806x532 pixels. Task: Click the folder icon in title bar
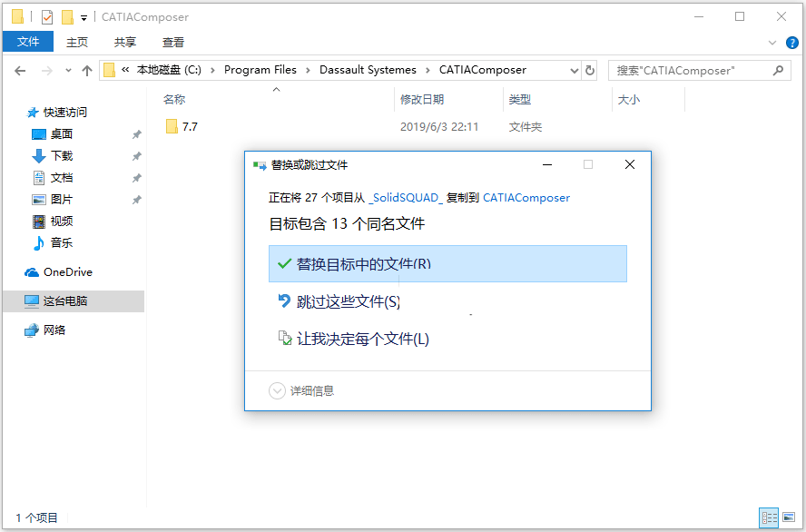(x=18, y=17)
